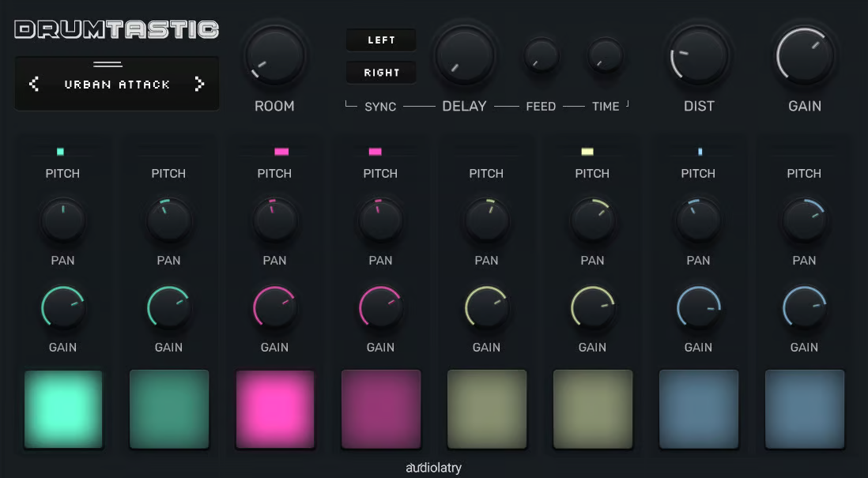Click the PAN knob of seventh blue channel

point(699,220)
